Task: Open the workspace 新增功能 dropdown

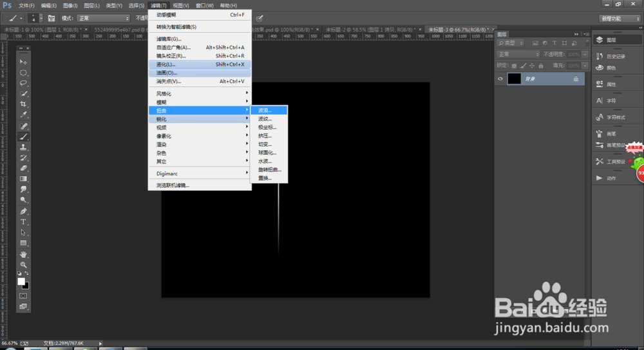Action: point(620,19)
